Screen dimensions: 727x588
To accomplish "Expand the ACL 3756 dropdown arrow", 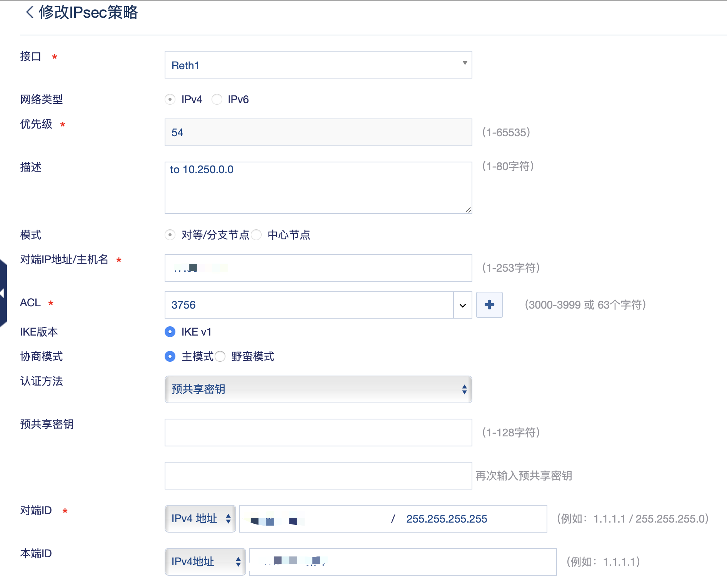I will tap(462, 305).
